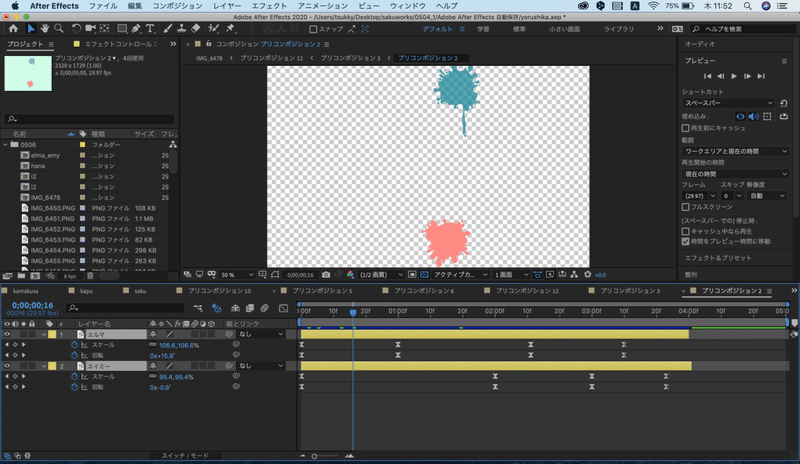Viewport: 800px width, 464px height.
Task: Toggle video inclusion in the preview panel
Action: pos(740,116)
